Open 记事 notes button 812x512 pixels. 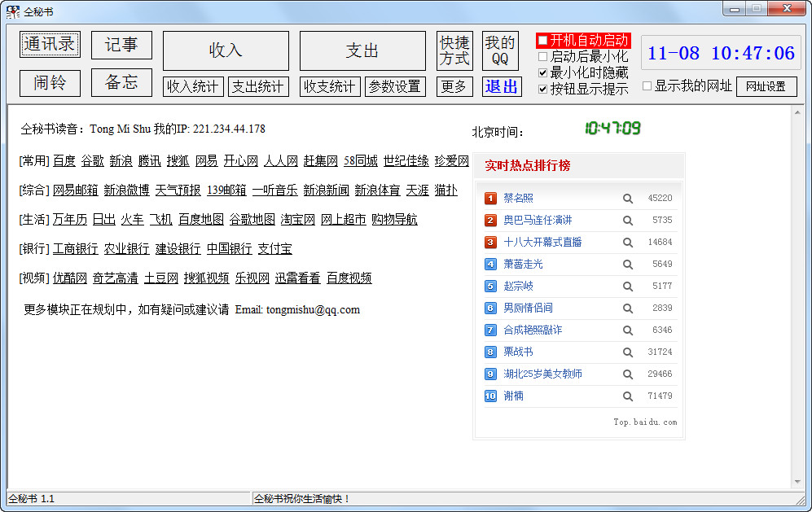(121, 45)
